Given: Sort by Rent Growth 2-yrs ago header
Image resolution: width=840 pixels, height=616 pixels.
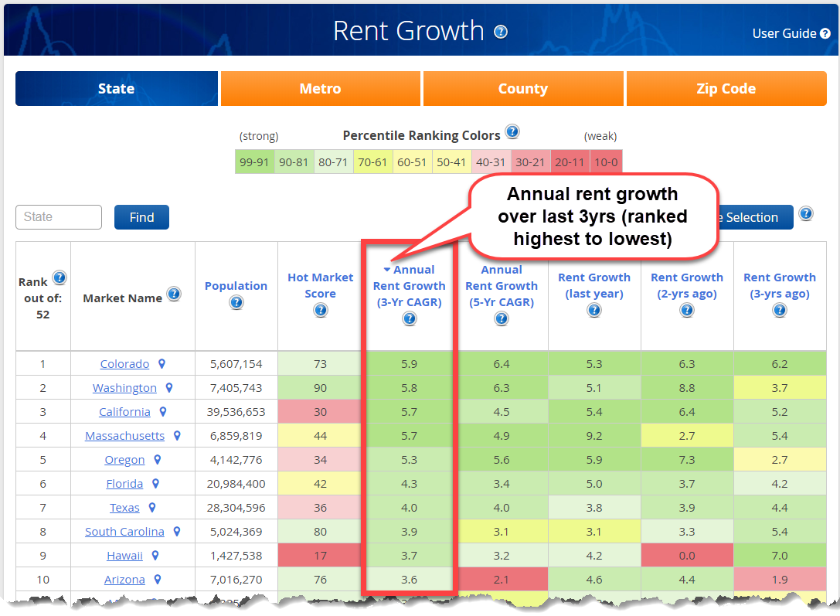Looking at the screenshot, I should coord(687,285).
